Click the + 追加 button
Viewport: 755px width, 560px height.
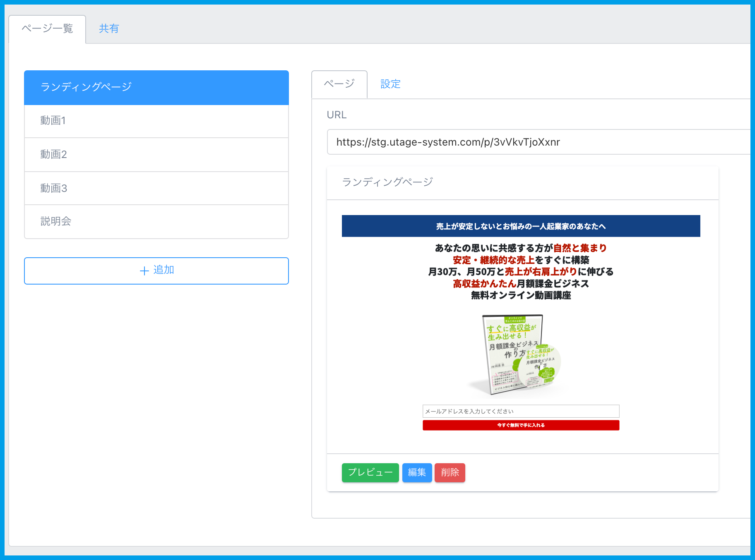tap(156, 270)
